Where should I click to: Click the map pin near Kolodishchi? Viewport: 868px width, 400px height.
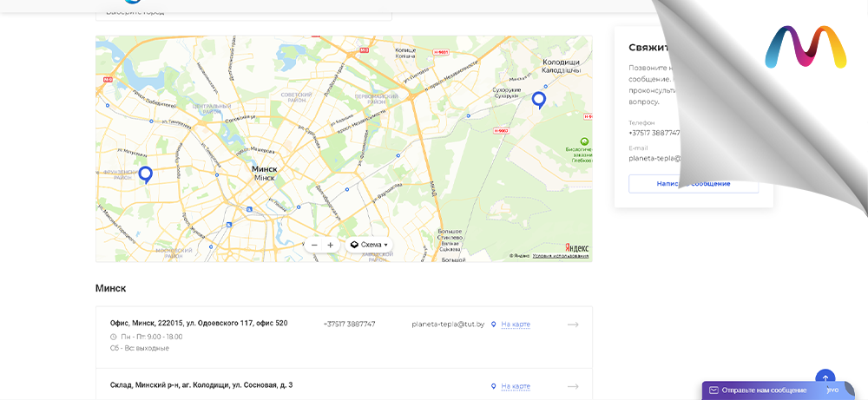(539, 100)
